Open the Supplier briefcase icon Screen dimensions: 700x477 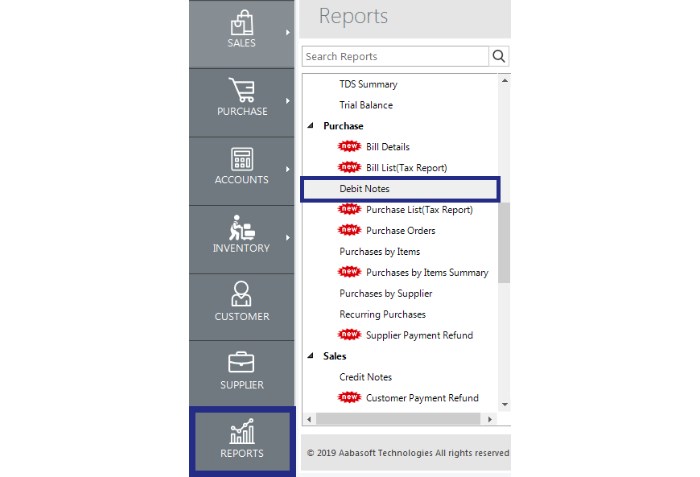(x=241, y=362)
